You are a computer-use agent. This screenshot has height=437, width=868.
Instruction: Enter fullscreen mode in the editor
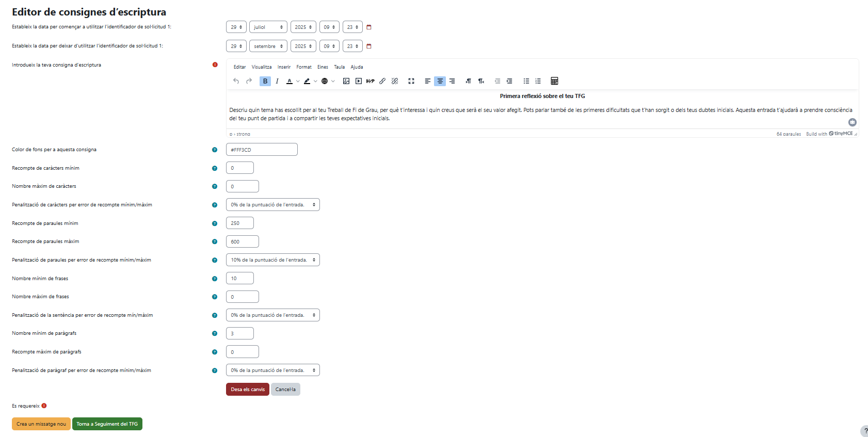pyautogui.click(x=411, y=81)
